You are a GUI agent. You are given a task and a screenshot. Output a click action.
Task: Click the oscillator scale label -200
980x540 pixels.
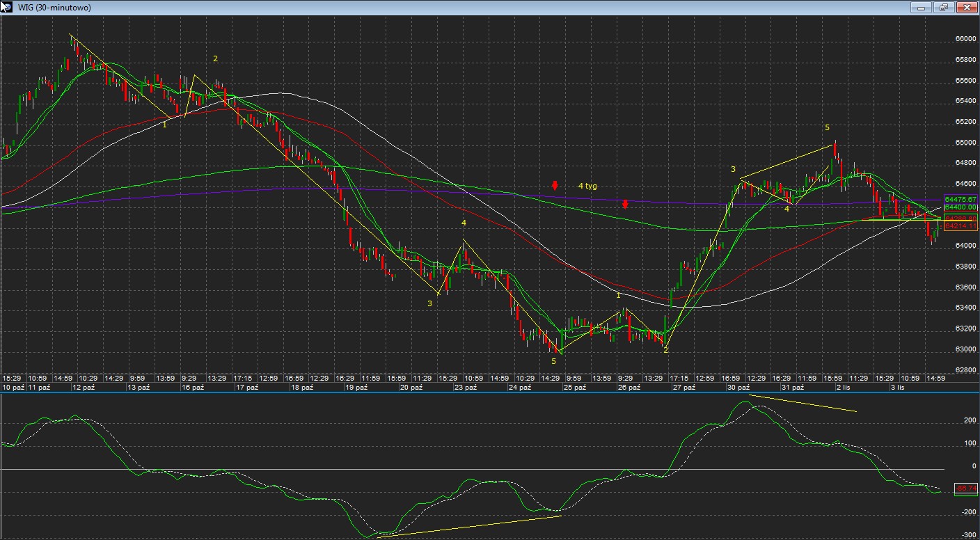pyautogui.click(x=967, y=511)
